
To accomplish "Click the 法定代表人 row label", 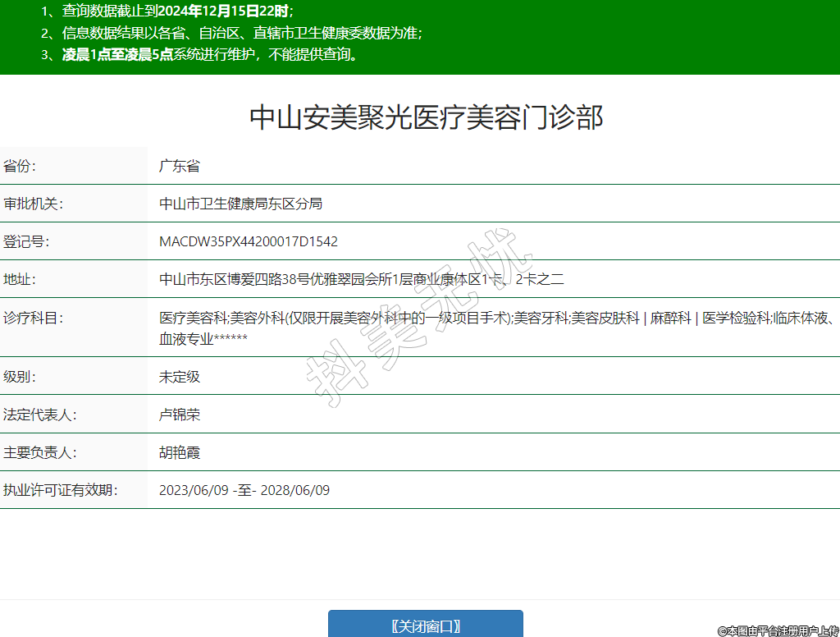I will 39,415.
